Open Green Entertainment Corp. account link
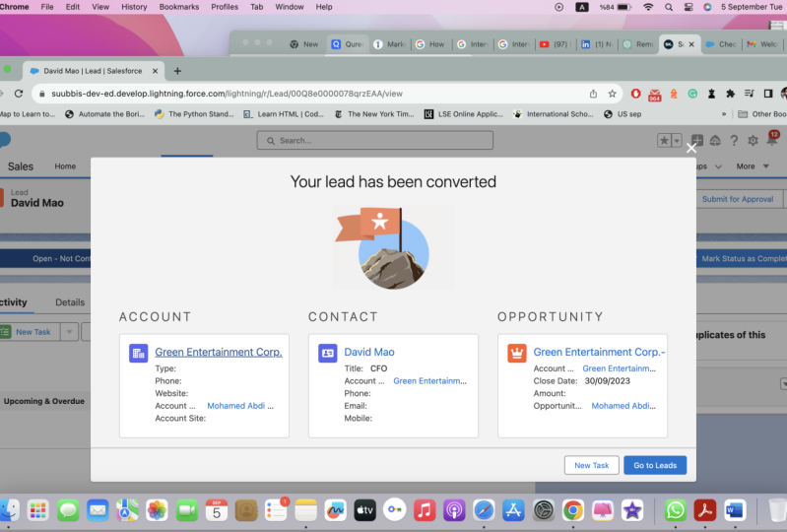 [219, 352]
